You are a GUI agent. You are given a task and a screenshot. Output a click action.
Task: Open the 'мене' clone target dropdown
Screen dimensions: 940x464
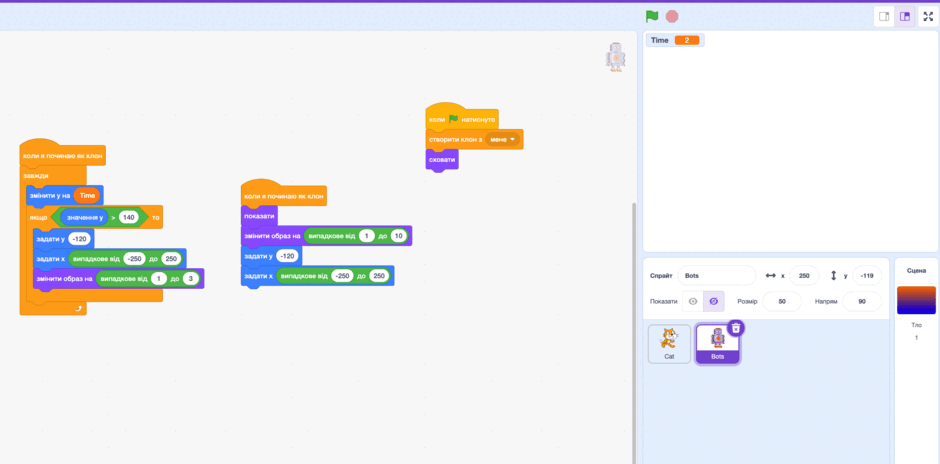point(502,140)
